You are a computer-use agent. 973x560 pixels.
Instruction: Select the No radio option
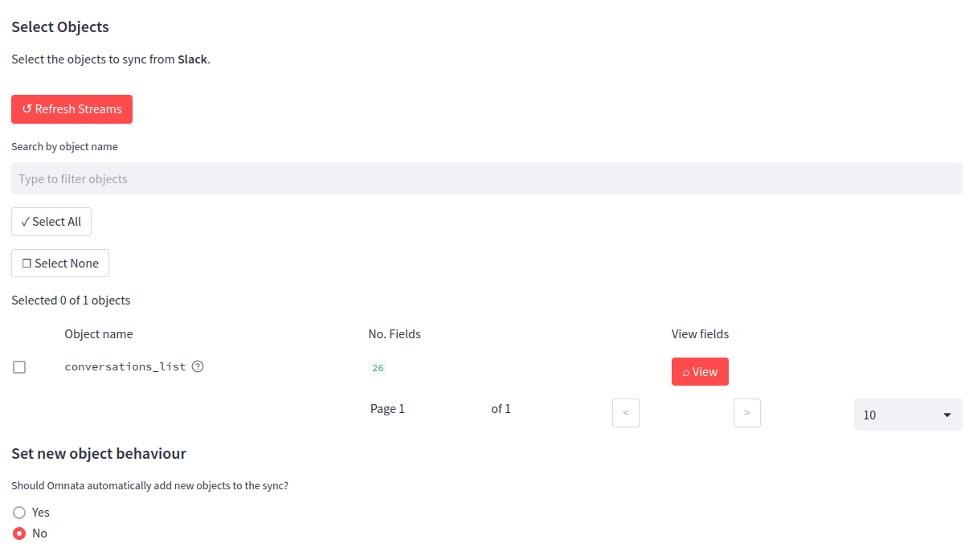pyautogui.click(x=20, y=533)
